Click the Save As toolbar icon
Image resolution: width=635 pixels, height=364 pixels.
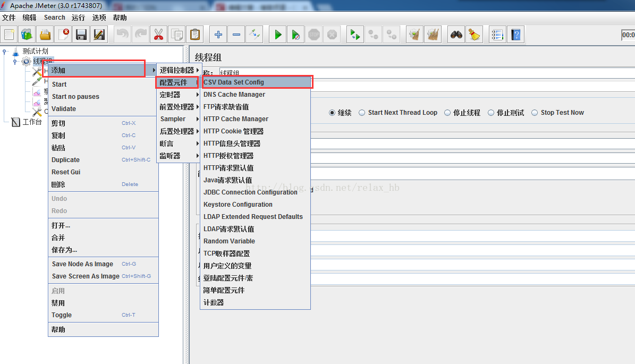tap(99, 35)
